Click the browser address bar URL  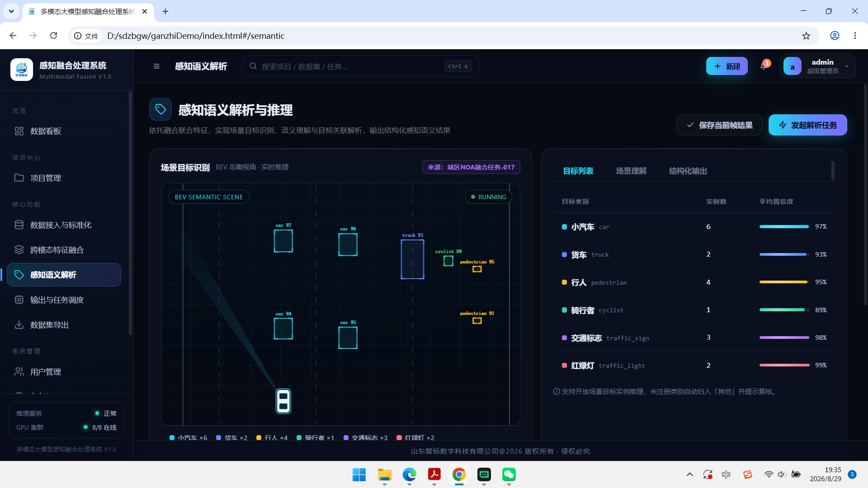(196, 36)
